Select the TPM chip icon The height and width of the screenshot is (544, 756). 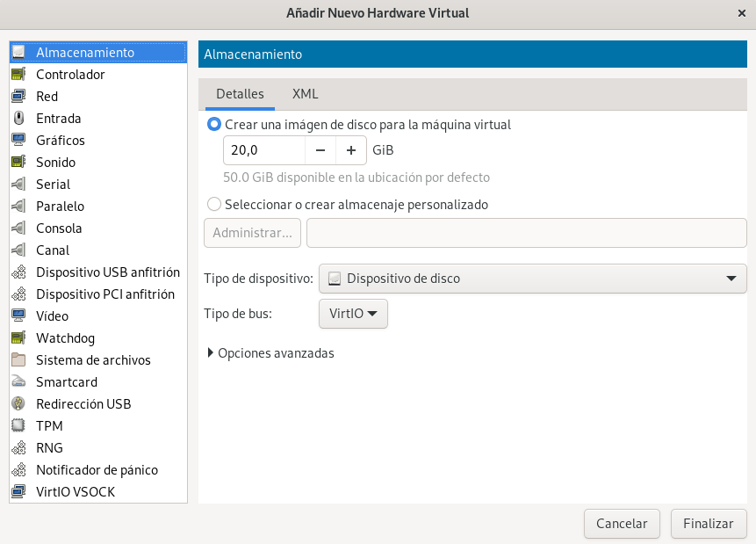point(18,425)
